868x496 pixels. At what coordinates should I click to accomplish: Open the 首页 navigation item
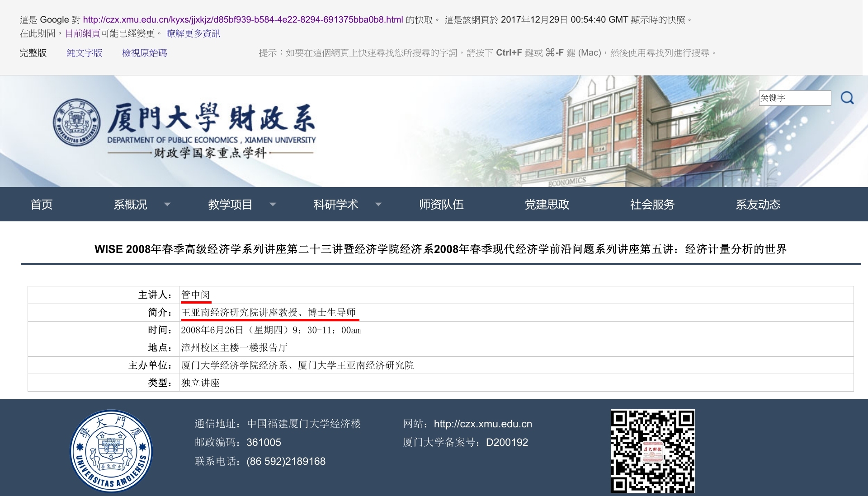pyautogui.click(x=42, y=205)
